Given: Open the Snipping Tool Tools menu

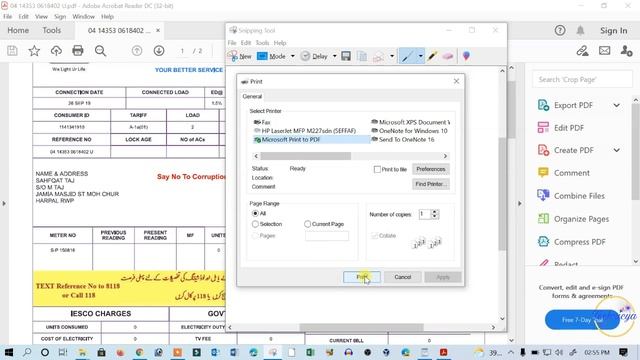Looking at the screenshot, I should [x=262, y=43].
